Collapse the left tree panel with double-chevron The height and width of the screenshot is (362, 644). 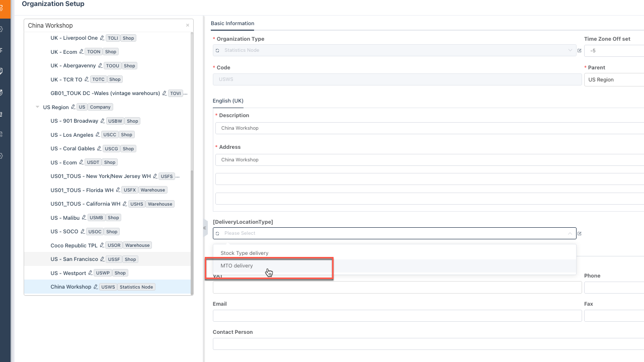coord(205,228)
